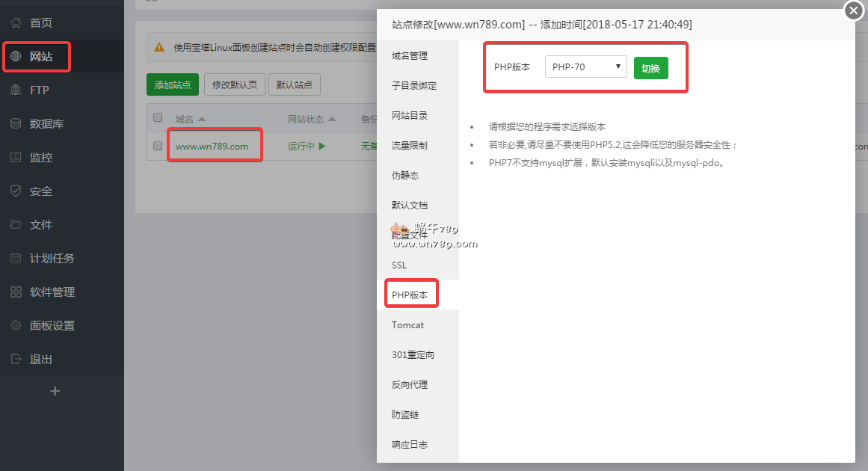
Task: Open the 网站目录 tab
Action: [410, 116]
